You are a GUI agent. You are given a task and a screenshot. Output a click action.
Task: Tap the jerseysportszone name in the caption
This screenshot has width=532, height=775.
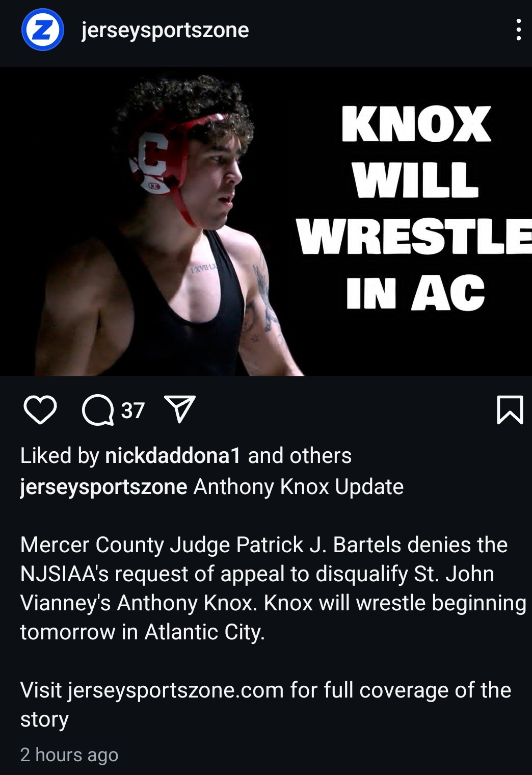pyautogui.click(x=104, y=487)
